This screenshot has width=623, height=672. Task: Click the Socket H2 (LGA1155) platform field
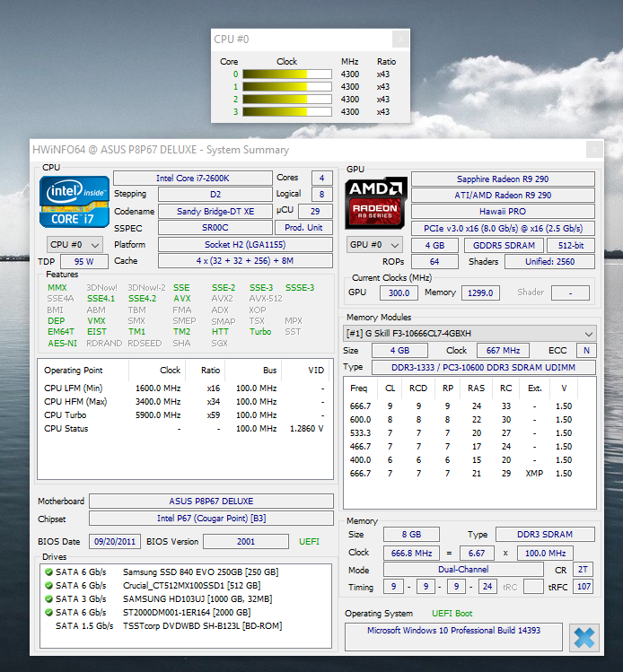point(245,245)
